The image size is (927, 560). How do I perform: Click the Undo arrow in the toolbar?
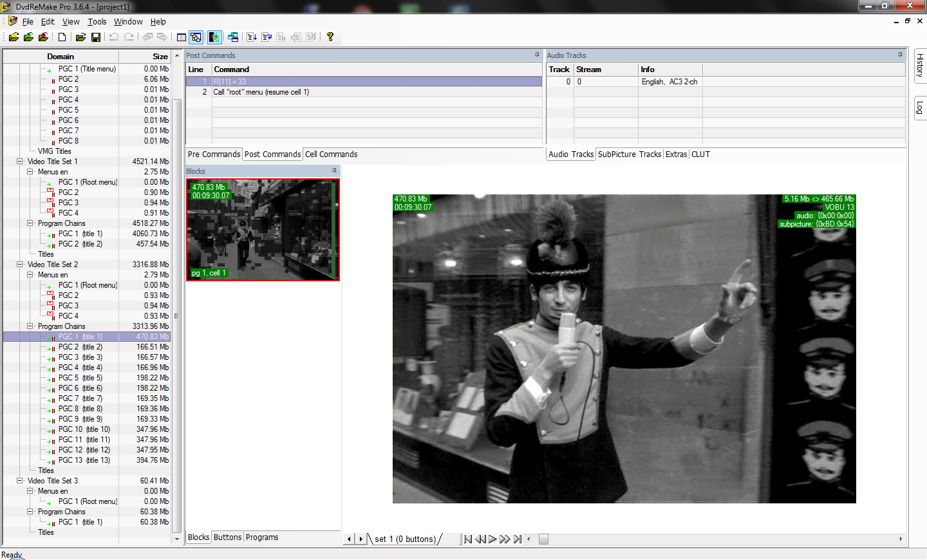coord(114,37)
